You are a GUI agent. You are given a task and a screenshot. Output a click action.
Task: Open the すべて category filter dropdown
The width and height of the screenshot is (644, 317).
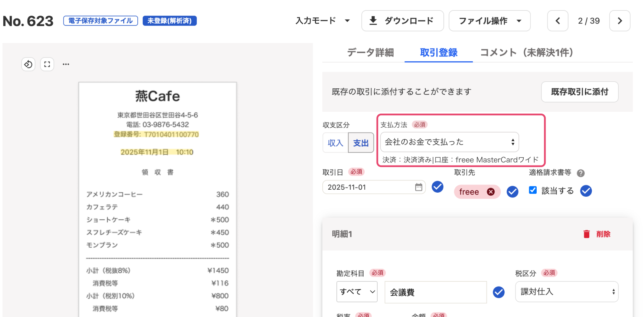click(357, 292)
